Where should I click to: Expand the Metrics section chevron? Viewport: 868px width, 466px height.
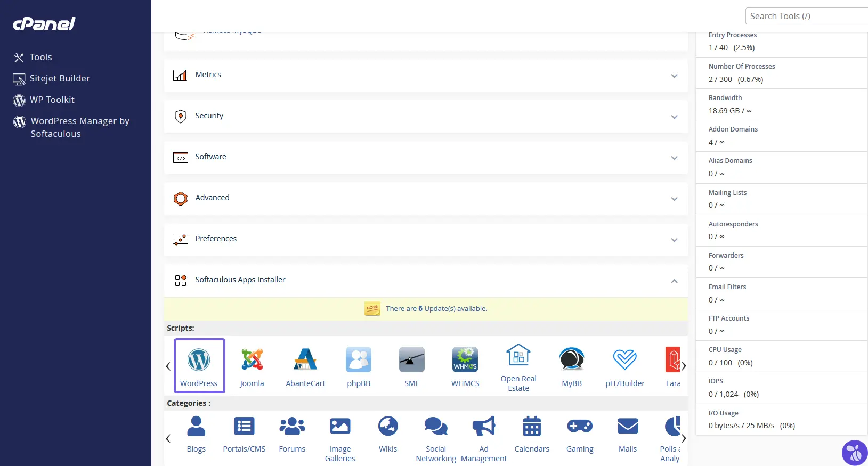click(674, 76)
